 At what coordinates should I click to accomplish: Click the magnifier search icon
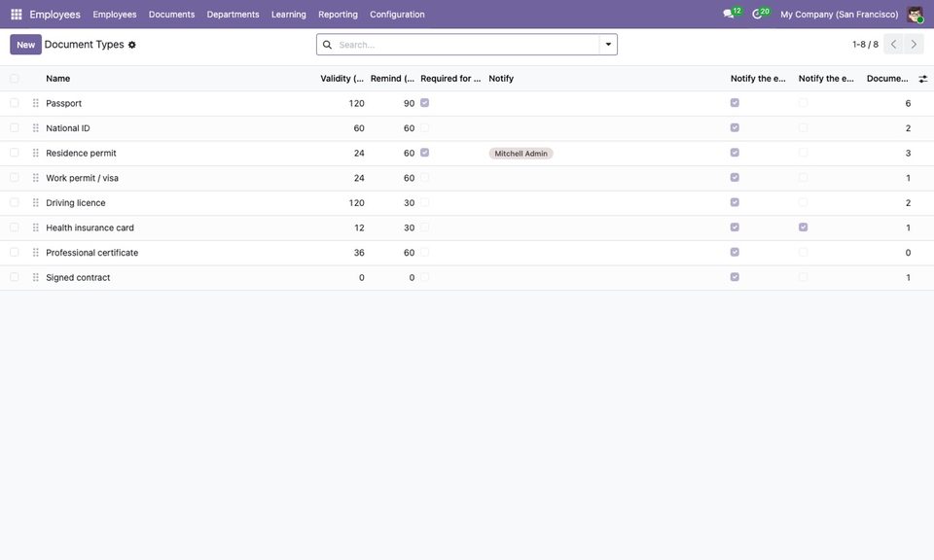point(327,45)
